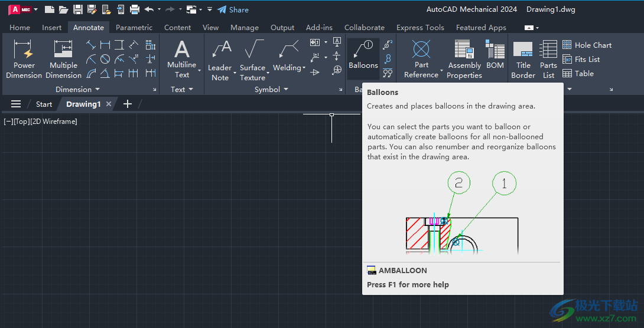Open the Express Tools tab
644x328 pixels.
click(x=420, y=28)
